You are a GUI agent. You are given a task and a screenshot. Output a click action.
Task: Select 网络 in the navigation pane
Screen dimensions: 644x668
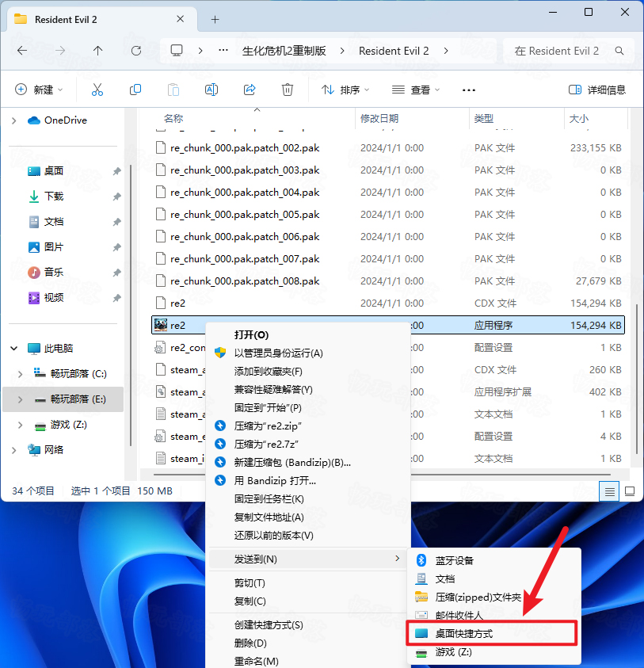tap(46, 450)
